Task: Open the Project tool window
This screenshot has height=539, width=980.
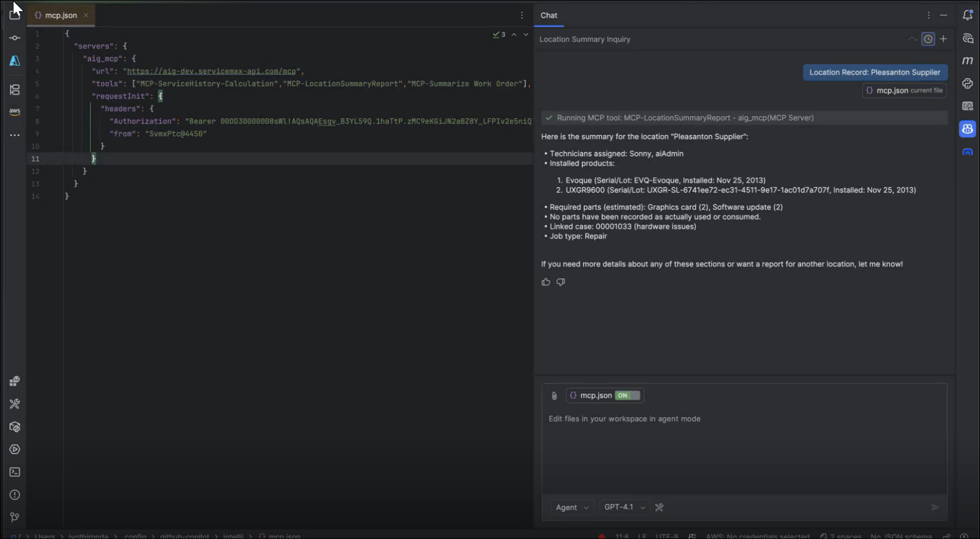Action: tap(15, 15)
